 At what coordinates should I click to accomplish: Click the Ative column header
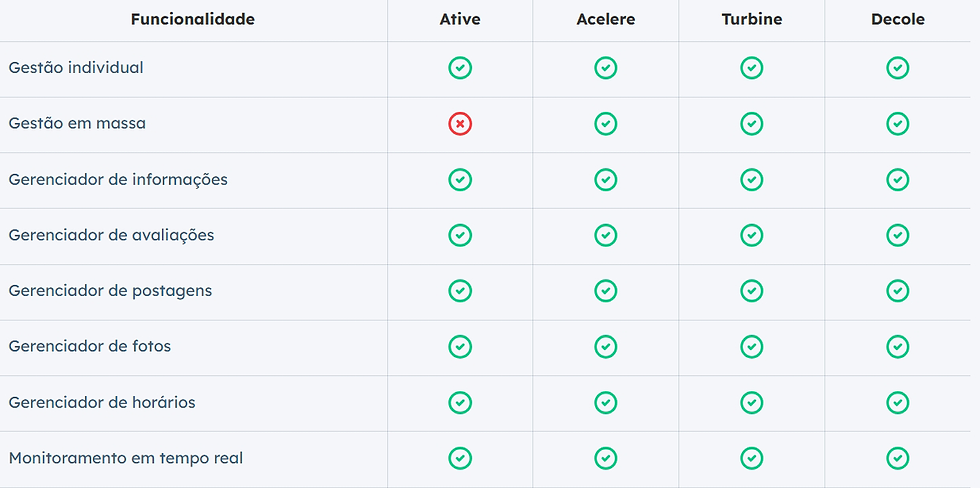point(460,19)
